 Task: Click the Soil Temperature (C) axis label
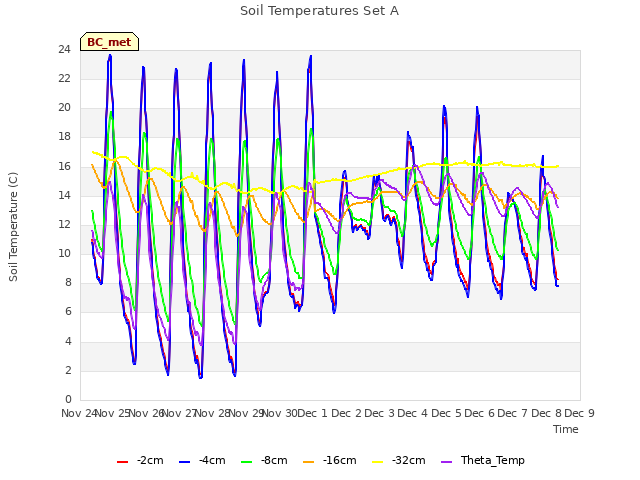(x=13, y=227)
